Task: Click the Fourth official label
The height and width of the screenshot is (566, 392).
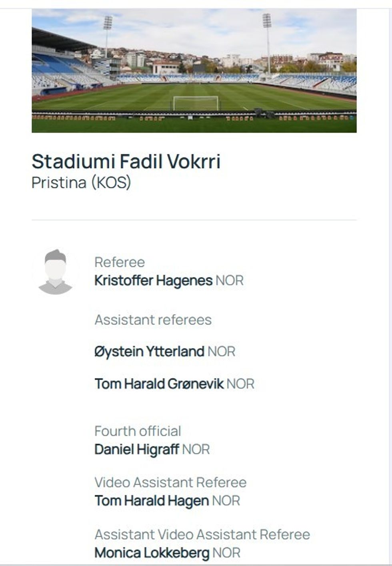Action: [x=138, y=431]
